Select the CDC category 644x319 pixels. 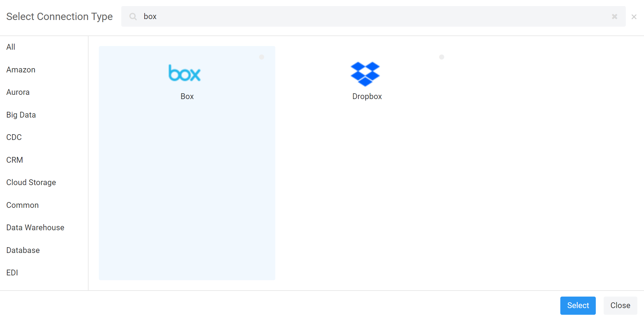(14, 137)
